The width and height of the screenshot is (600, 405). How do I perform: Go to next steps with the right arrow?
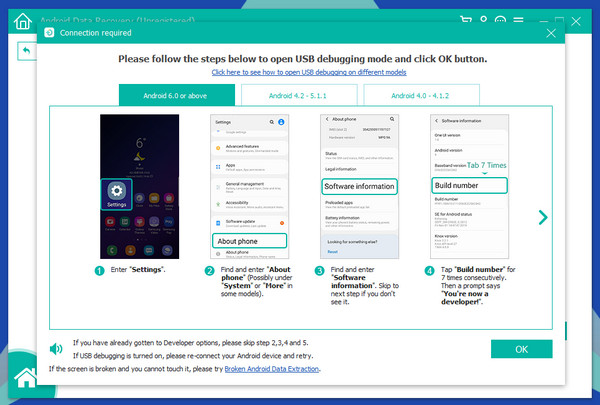(543, 217)
